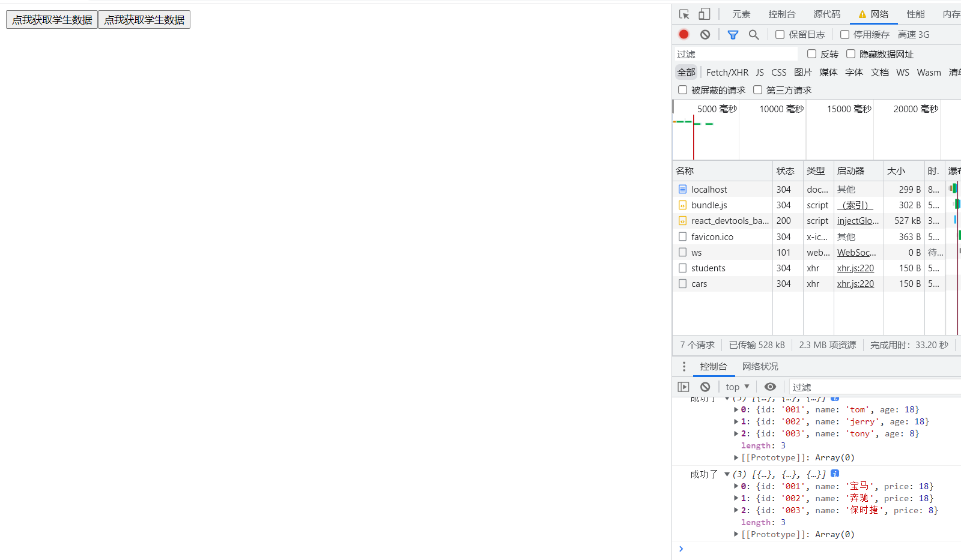Open the drawer three-dot menu
The height and width of the screenshot is (560, 961).
point(684,367)
